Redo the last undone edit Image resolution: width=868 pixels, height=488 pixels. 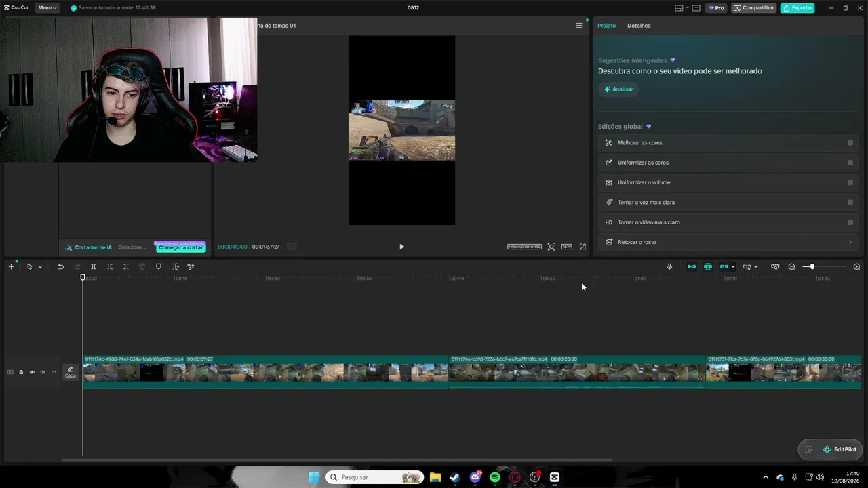[77, 266]
